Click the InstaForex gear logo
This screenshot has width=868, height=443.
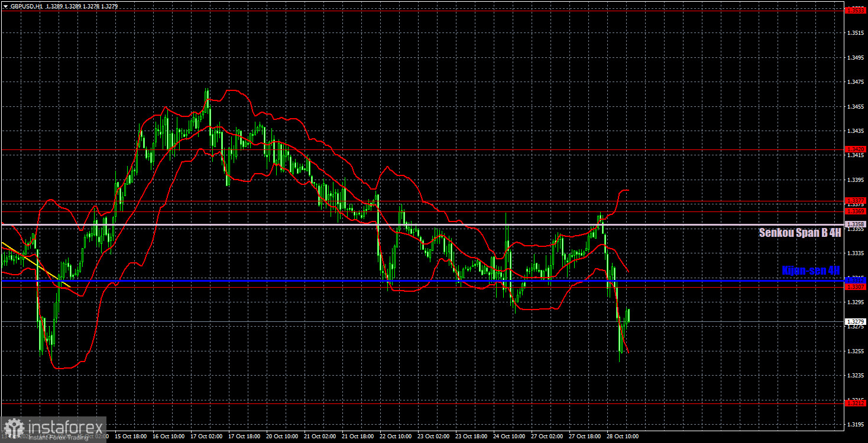click(15, 424)
